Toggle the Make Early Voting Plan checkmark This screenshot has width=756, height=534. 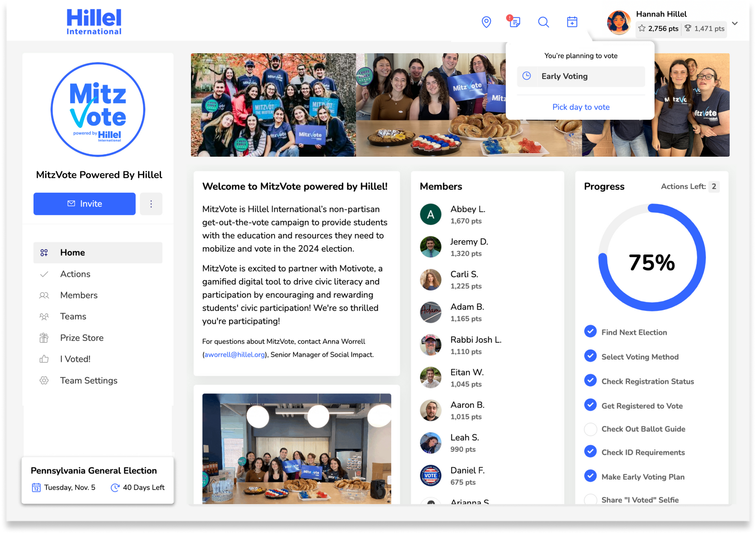coord(590,476)
